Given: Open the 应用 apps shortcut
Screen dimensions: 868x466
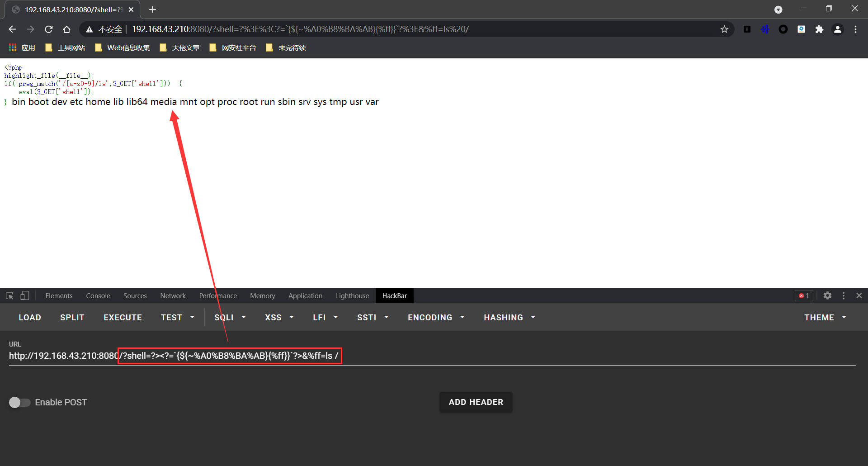Looking at the screenshot, I should [22, 48].
